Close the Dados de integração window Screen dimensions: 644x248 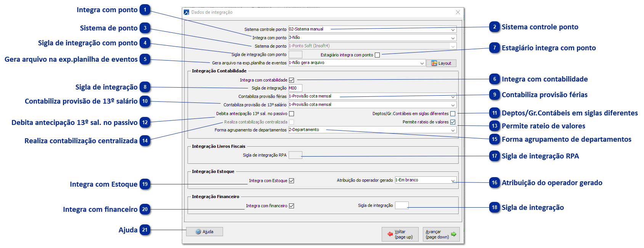[458, 12]
